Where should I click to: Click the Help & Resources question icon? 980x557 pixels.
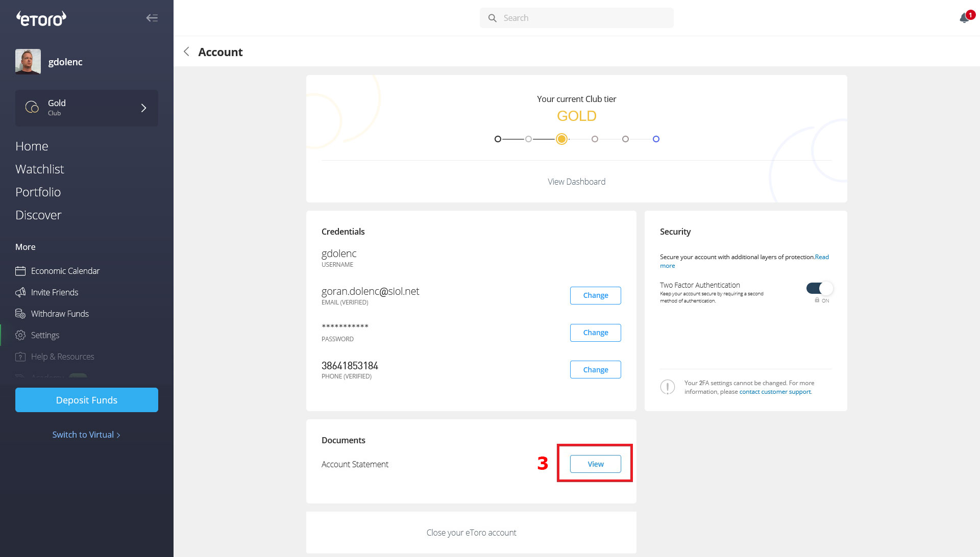coord(20,357)
